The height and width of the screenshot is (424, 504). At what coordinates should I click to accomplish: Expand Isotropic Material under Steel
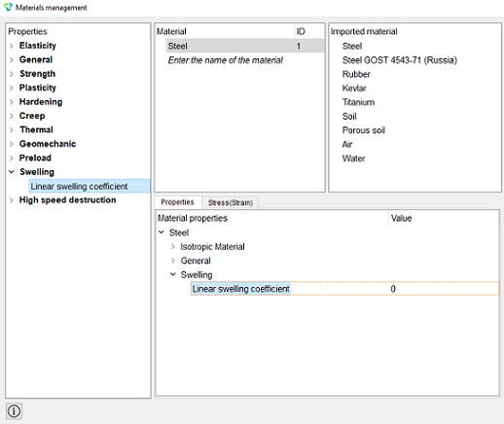(173, 247)
